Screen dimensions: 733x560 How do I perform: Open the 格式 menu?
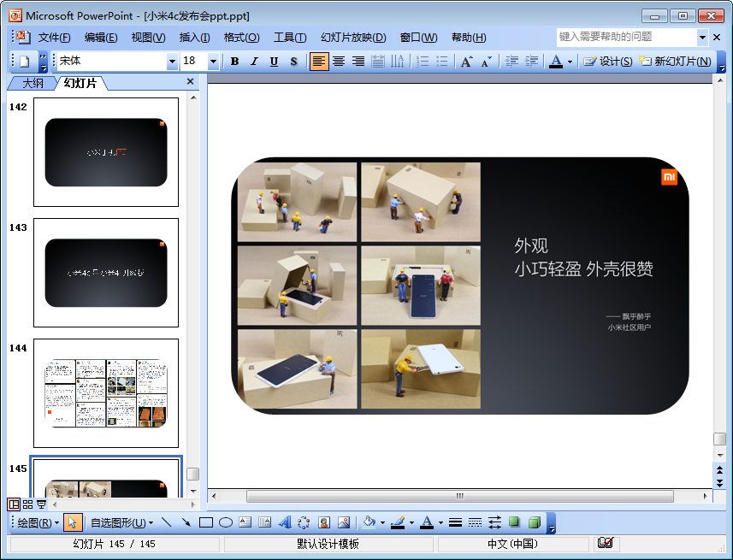point(241,38)
